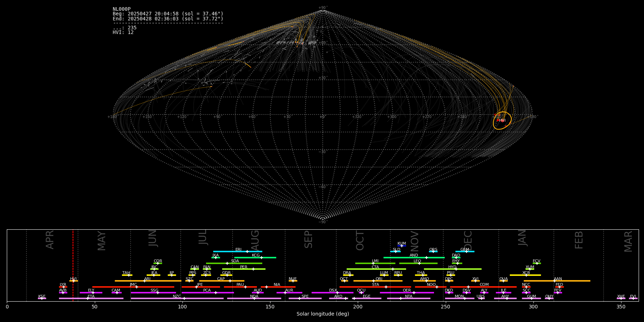The image size is (644, 322).
Task: Click the TAH shower label
Action: [x=126, y=273]
